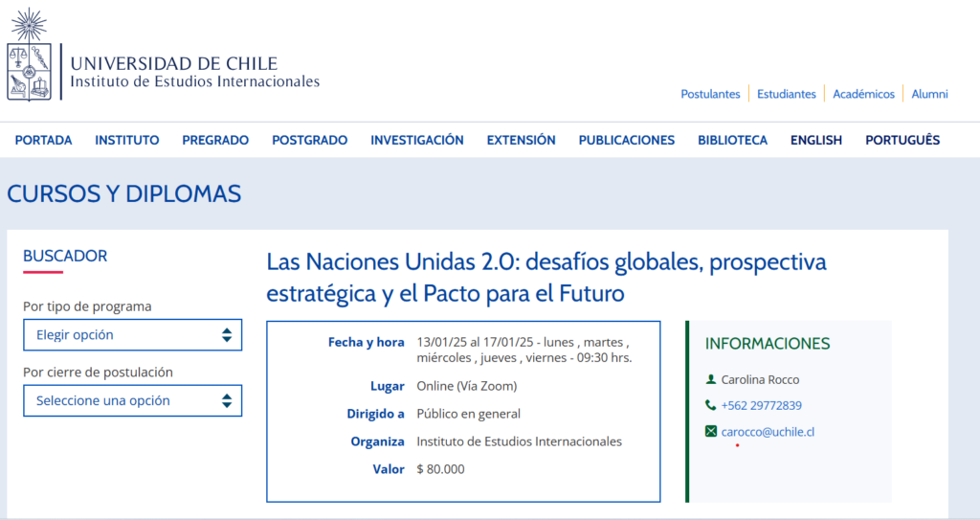Click the Valor label
Viewport: 980px width, 520px height.
click(x=389, y=469)
